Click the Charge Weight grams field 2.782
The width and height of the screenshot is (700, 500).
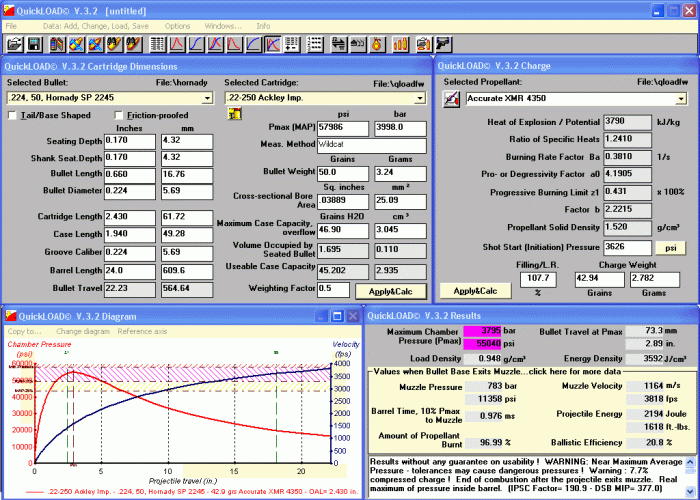click(x=654, y=279)
